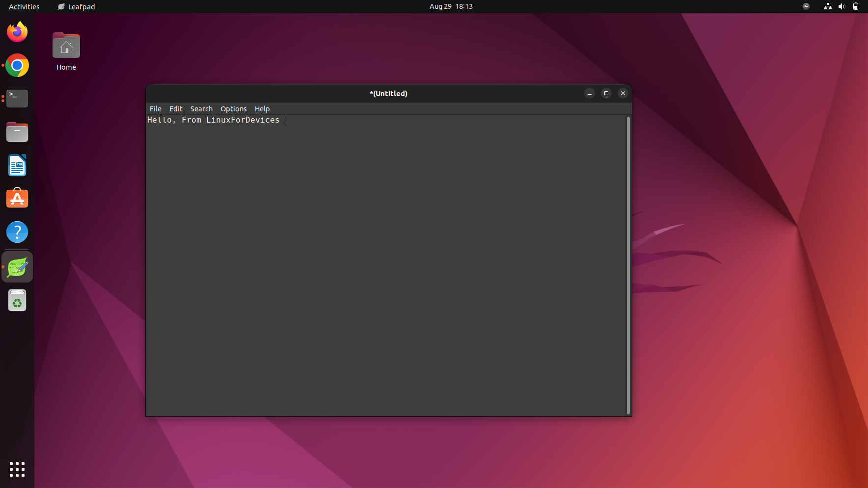Open the Files application
This screenshot has height=488, width=868.
point(17,132)
